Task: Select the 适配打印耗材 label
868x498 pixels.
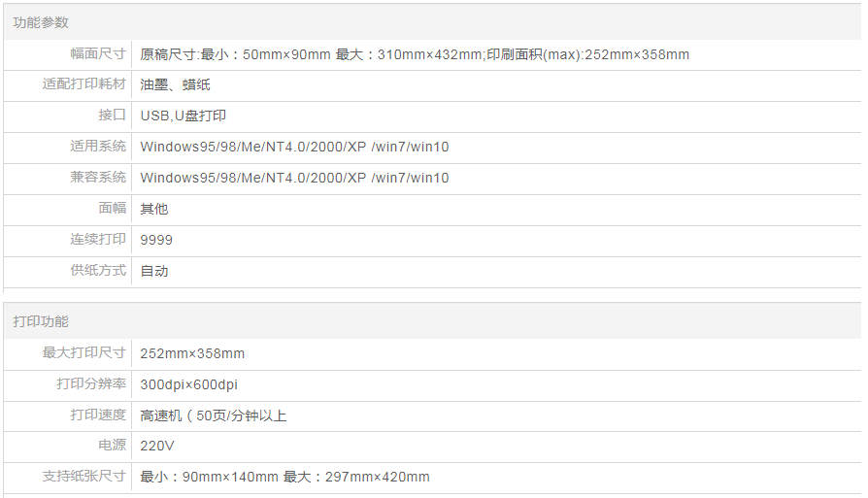Action: (84, 84)
